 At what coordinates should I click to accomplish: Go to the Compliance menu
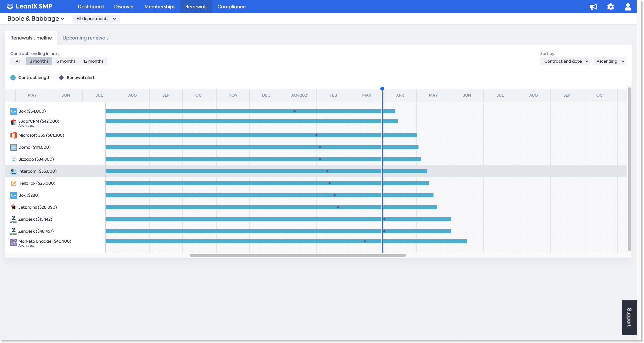(231, 7)
